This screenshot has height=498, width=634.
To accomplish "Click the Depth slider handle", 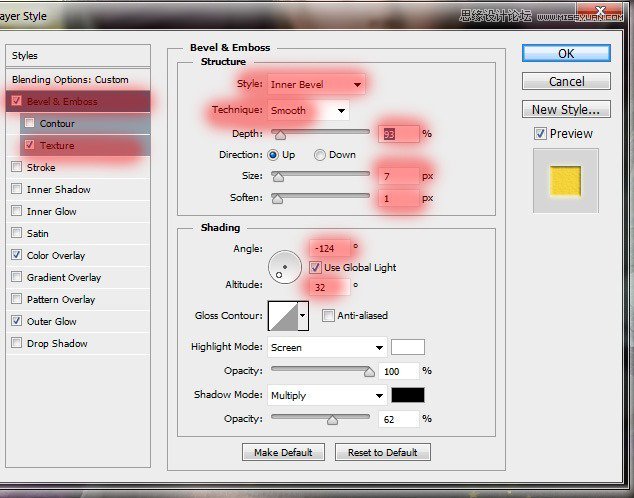I will (x=280, y=135).
